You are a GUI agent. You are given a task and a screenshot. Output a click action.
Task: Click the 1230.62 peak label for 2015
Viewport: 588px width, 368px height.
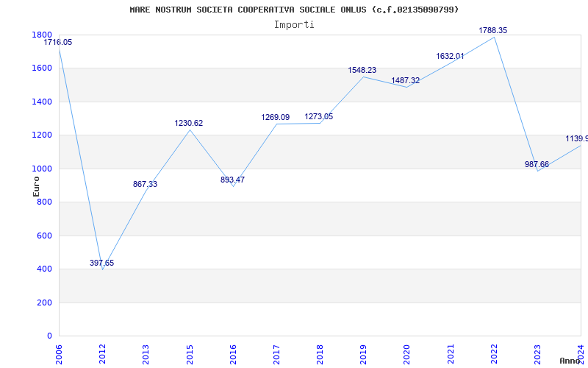(189, 123)
